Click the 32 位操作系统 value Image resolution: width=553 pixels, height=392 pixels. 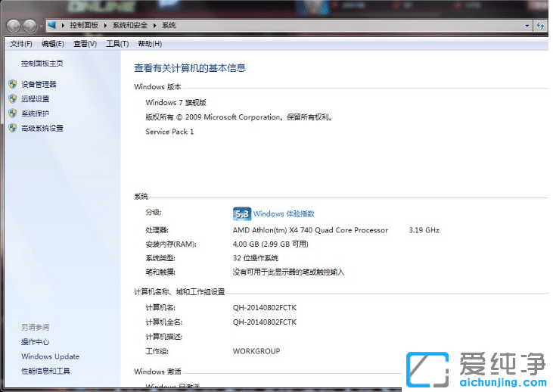[x=256, y=258]
